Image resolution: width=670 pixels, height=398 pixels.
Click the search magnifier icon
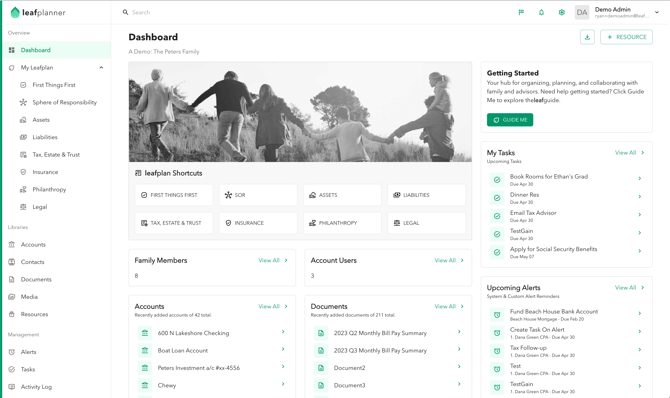125,12
